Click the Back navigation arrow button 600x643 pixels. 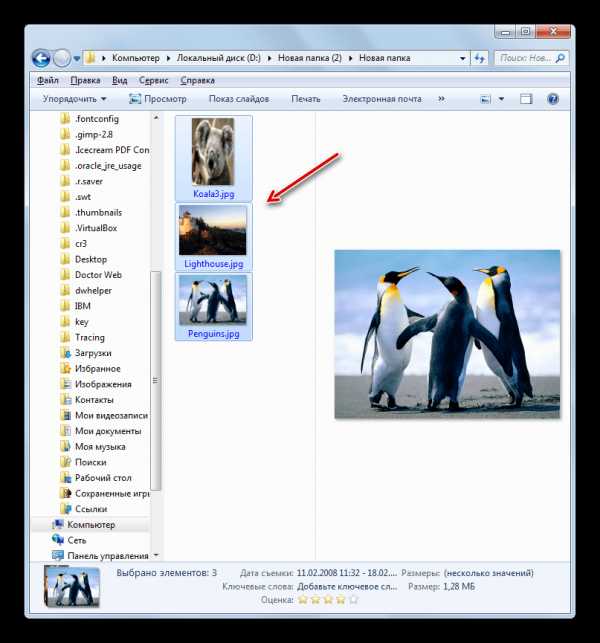(41, 59)
